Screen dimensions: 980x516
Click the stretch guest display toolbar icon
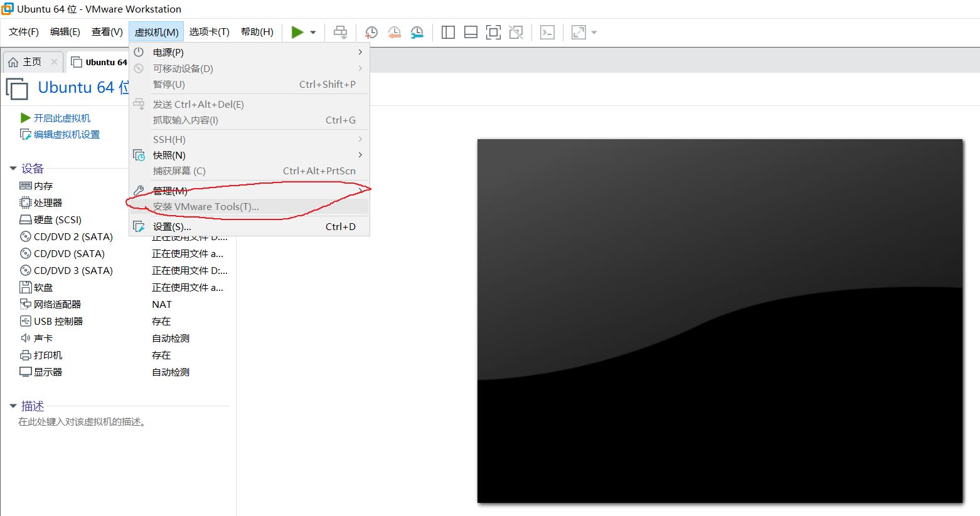tap(578, 32)
